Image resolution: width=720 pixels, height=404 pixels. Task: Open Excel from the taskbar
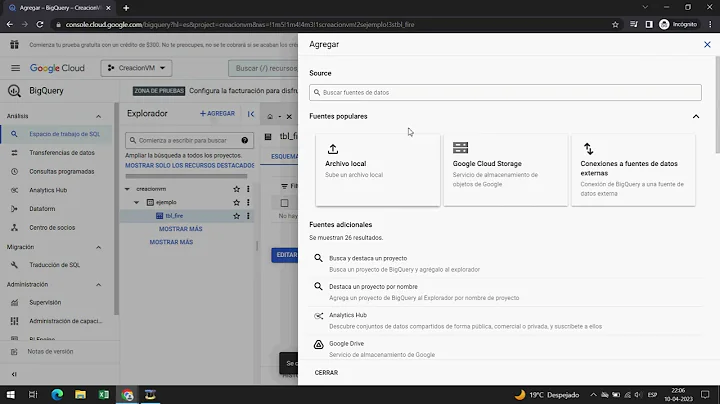tap(104, 395)
